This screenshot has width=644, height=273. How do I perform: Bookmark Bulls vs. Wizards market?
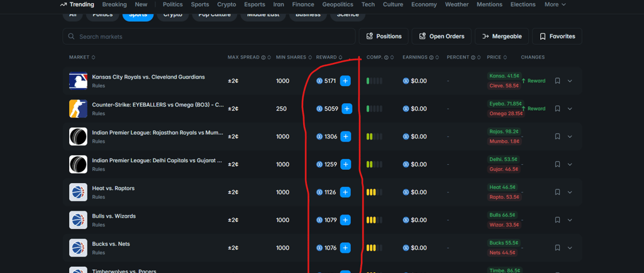point(557,220)
